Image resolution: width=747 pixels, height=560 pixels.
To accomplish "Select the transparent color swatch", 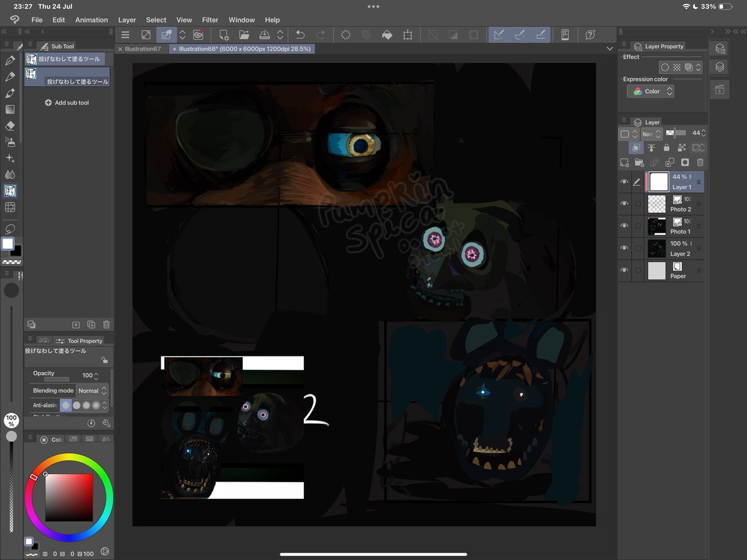I will tap(12, 263).
